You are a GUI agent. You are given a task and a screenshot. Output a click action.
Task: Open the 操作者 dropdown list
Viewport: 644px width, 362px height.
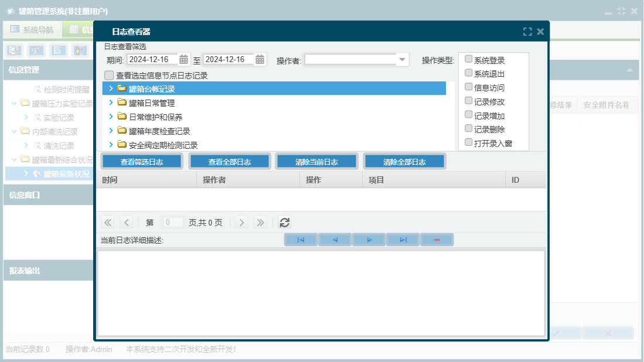coord(402,60)
